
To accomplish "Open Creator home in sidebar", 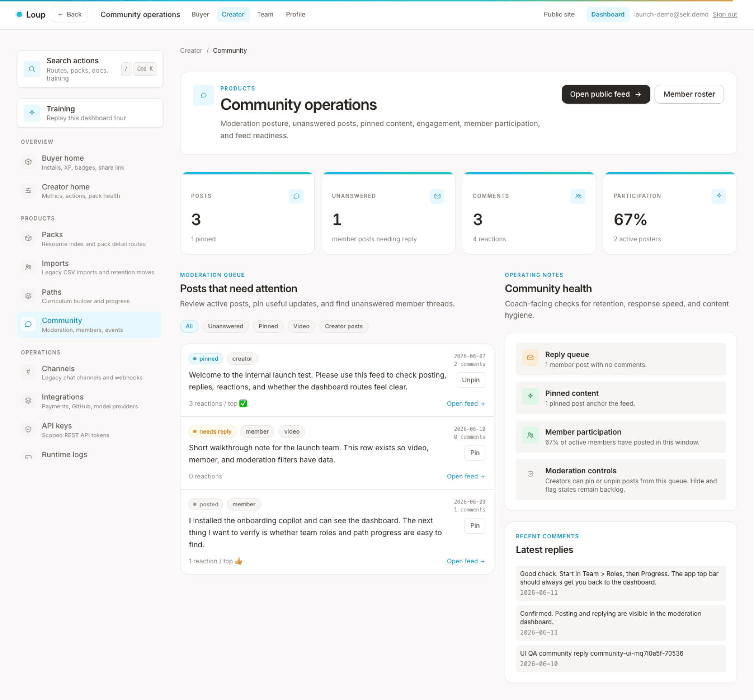I will coord(89,191).
